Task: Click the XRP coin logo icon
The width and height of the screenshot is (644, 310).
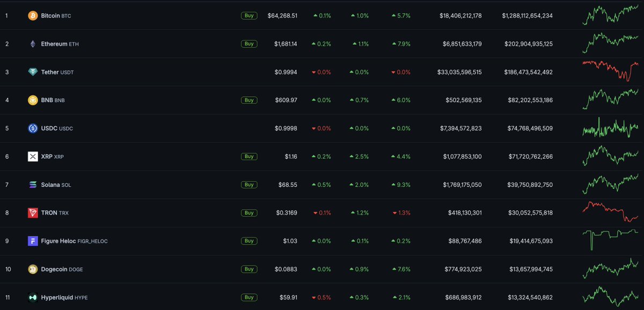Action: pos(33,156)
